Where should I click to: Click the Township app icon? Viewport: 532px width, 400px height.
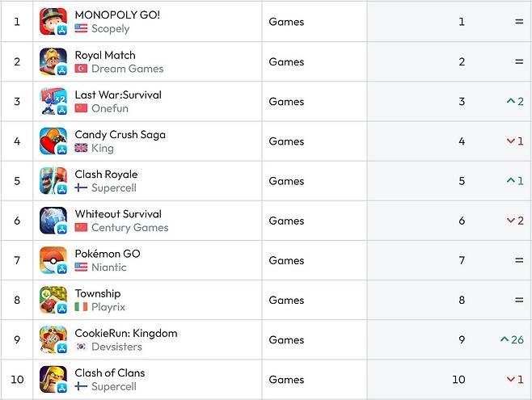pyautogui.click(x=53, y=300)
